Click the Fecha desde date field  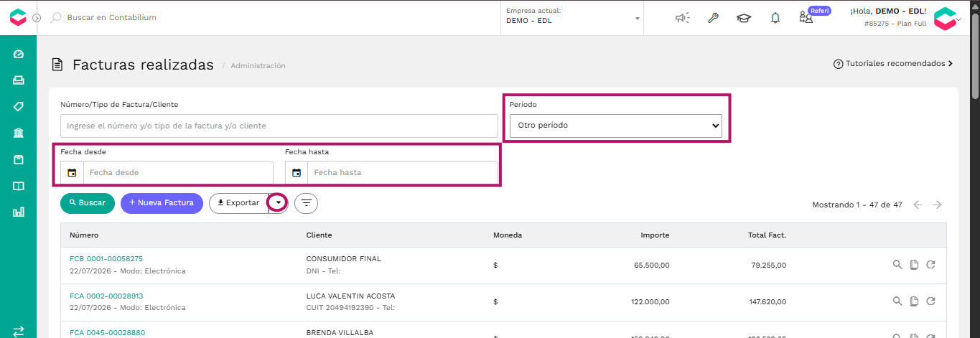[x=178, y=172]
